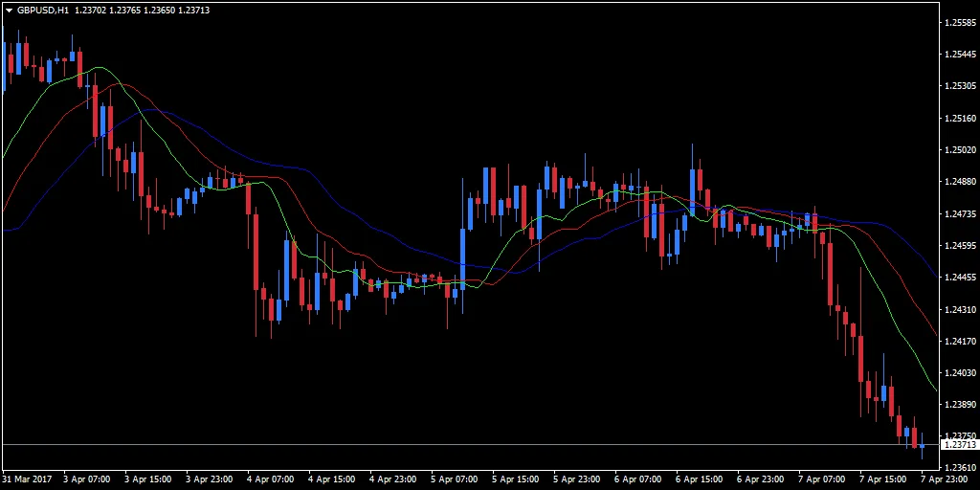Image resolution: width=980 pixels, height=490 pixels.
Task: Click the 1.24310 price scale label
Action: pyautogui.click(x=960, y=309)
